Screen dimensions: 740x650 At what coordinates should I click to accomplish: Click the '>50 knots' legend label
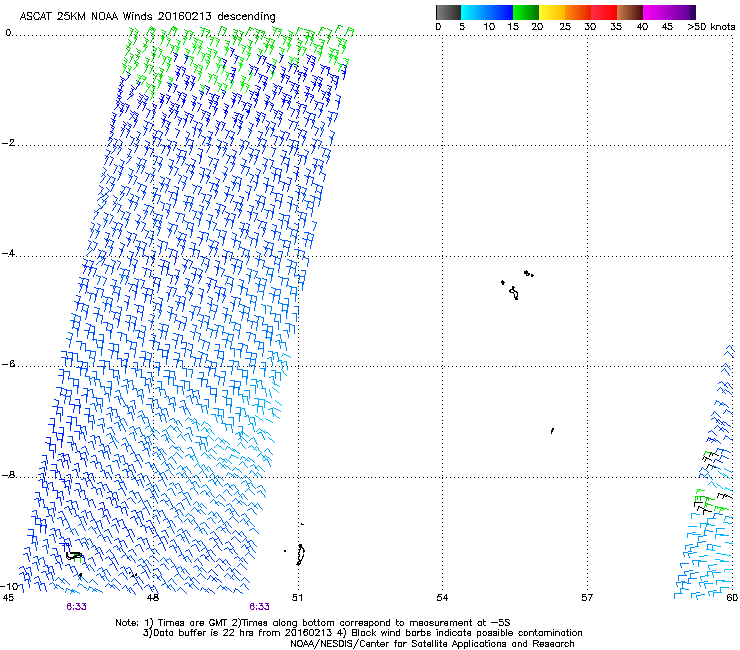pos(711,27)
